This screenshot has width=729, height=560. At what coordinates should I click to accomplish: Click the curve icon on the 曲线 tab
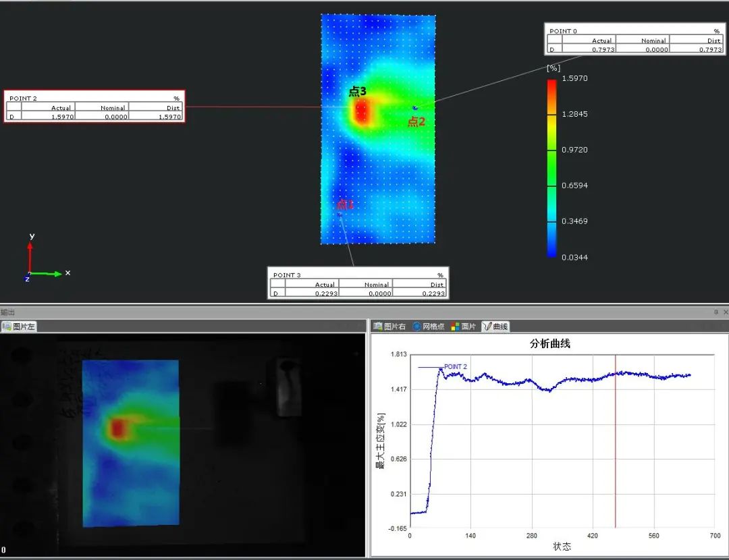click(486, 326)
